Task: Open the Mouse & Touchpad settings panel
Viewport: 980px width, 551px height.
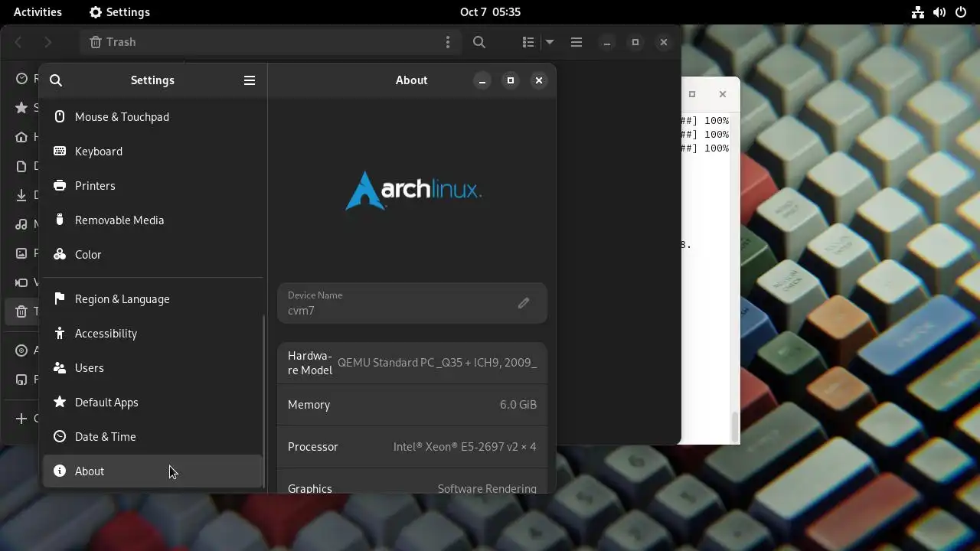Action: point(152,116)
